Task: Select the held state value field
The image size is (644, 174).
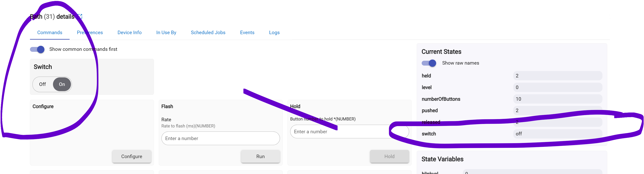Action: [558, 76]
